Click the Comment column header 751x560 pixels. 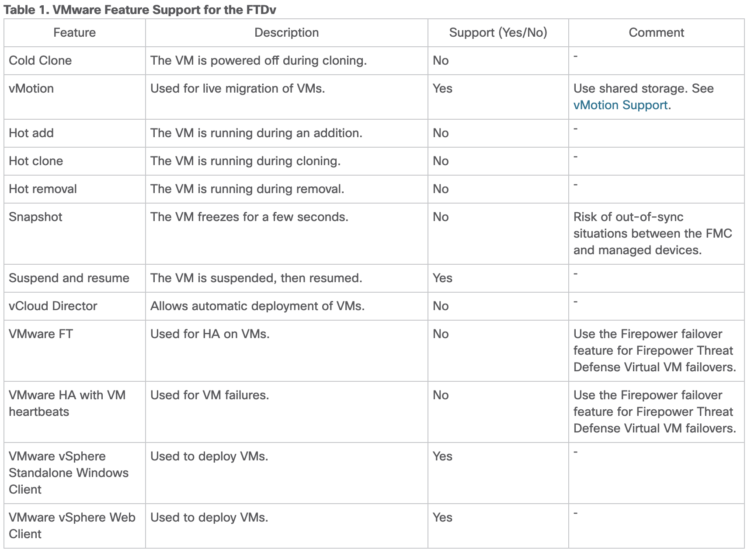tap(656, 33)
